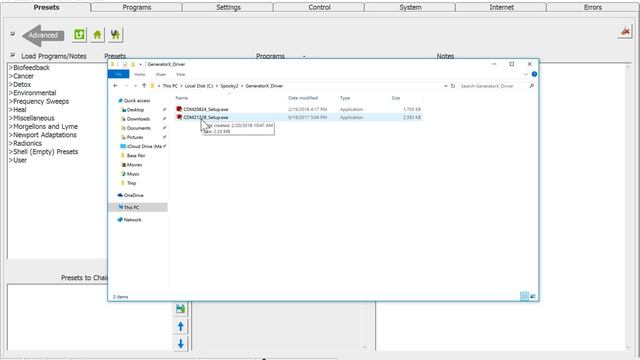
Task: Select the CDM20824_Setup.exe file
Action: click(298, 109)
